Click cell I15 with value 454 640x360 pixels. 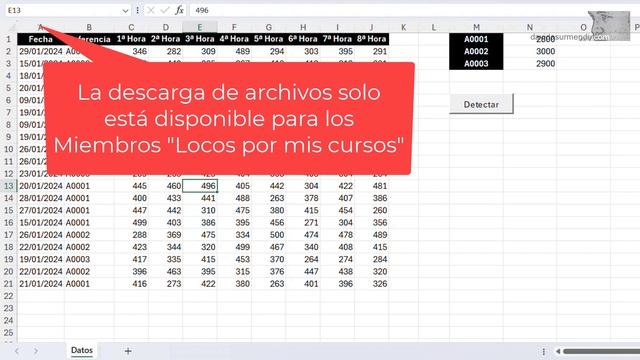coord(338,210)
